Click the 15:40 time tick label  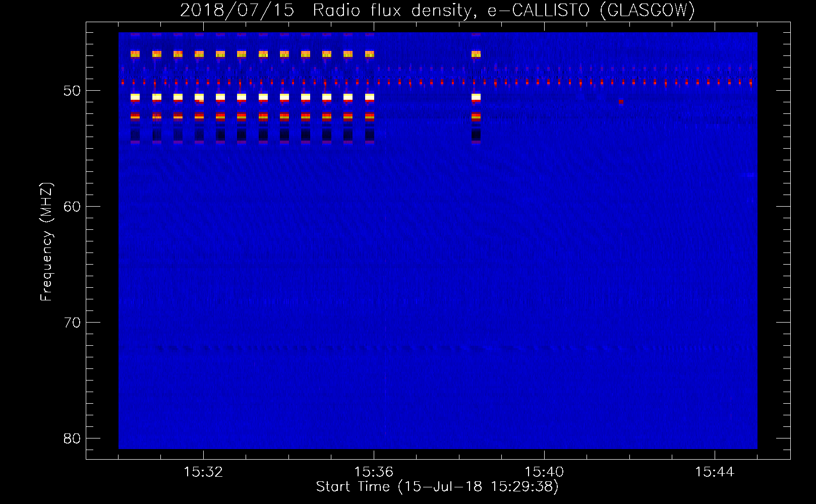[x=544, y=472]
